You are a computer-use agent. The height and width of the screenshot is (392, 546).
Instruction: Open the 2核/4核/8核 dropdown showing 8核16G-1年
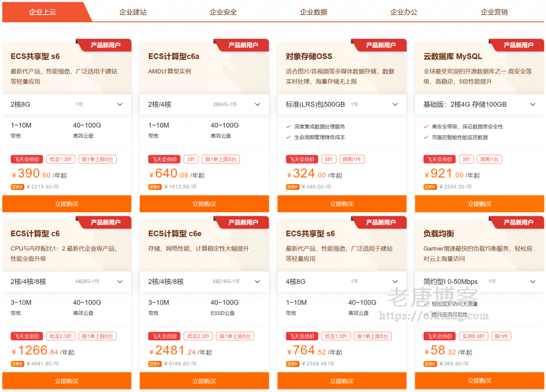(x=204, y=281)
